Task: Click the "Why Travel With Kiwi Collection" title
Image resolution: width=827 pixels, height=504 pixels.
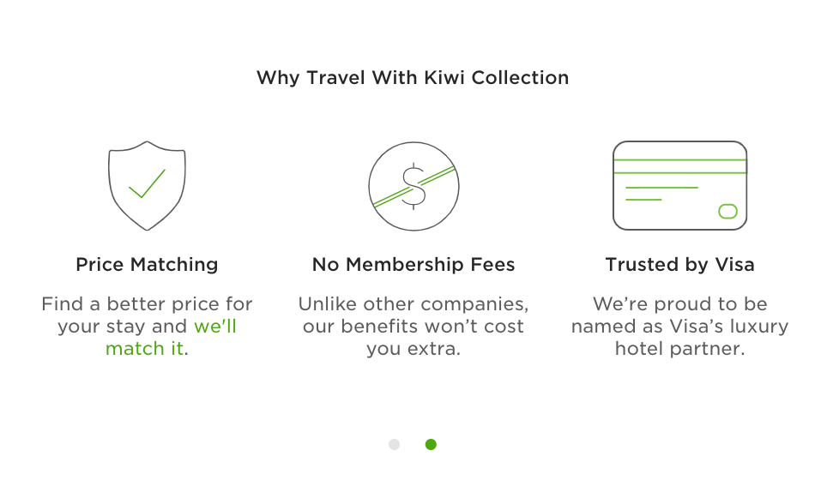Action: pyautogui.click(x=413, y=77)
